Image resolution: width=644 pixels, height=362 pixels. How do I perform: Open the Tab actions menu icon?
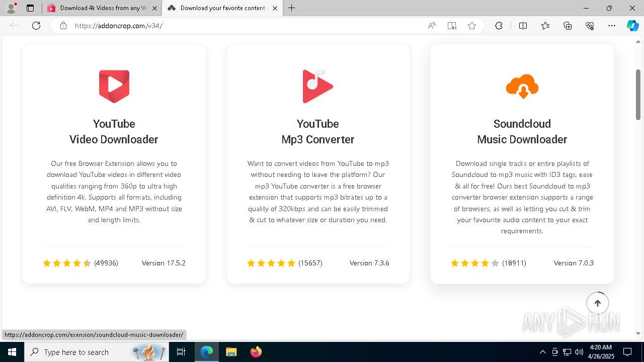[x=30, y=8]
